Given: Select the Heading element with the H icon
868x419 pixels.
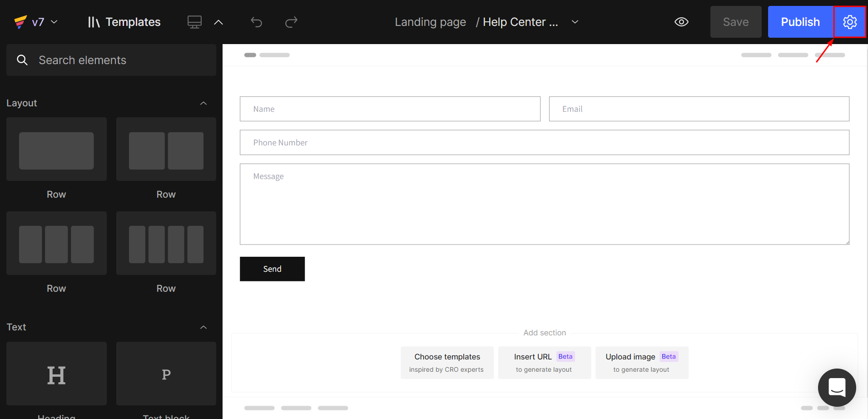Looking at the screenshot, I should click(56, 374).
